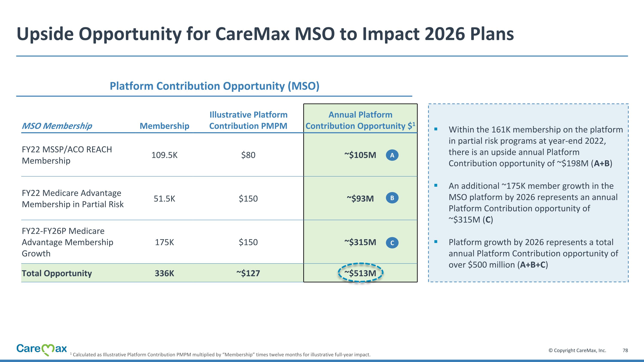Click the footnote about PMPM calculation
The image size is (644, 362).
220,354
